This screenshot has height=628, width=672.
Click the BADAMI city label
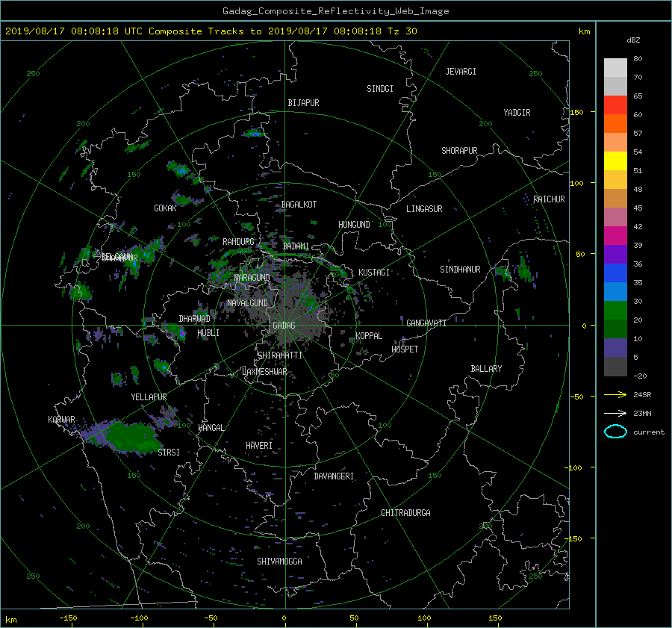click(296, 246)
